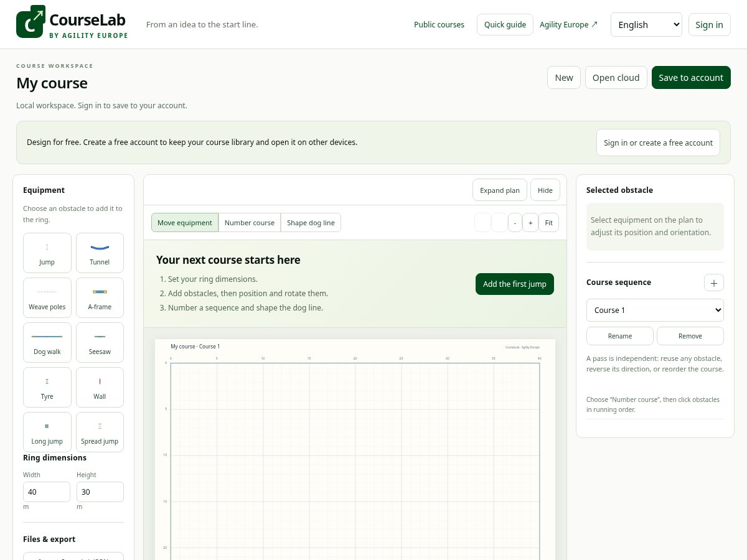
Task: Click the 'Ring dimensions' heading
Action: tap(55, 458)
